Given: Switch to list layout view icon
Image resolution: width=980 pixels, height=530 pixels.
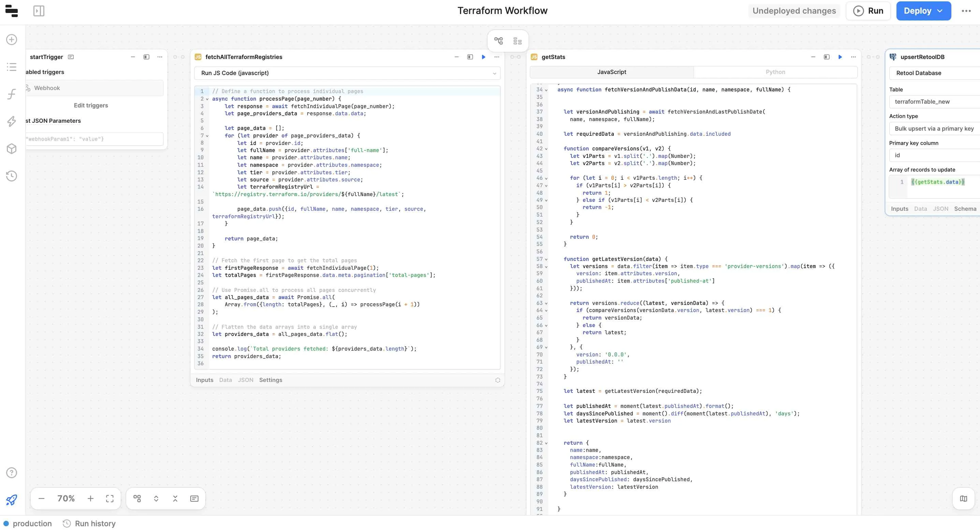Looking at the screenshot, I should tap(517, 41).
